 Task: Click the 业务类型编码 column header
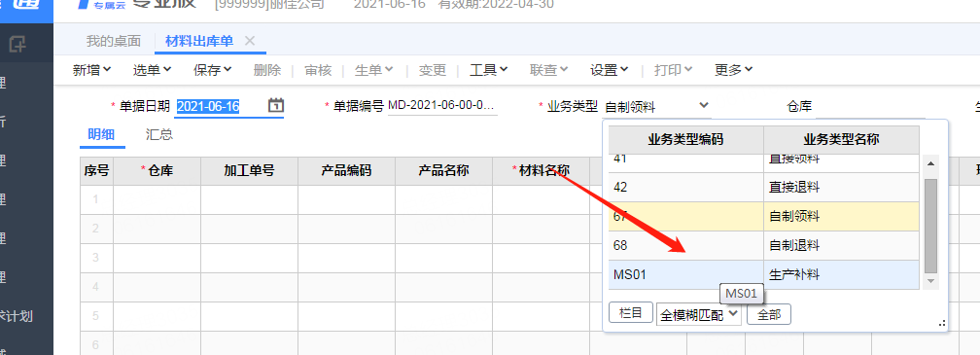pyautogui.click(x=685, y=139)
